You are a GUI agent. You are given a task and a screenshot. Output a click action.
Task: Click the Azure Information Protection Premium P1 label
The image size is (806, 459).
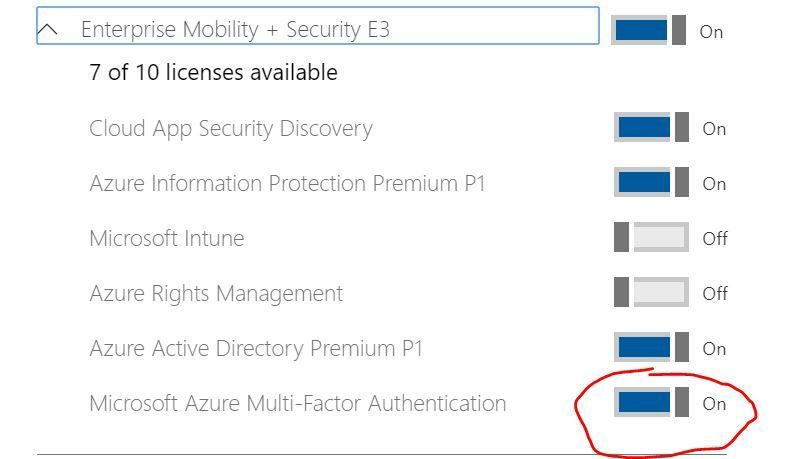[287, 184]
